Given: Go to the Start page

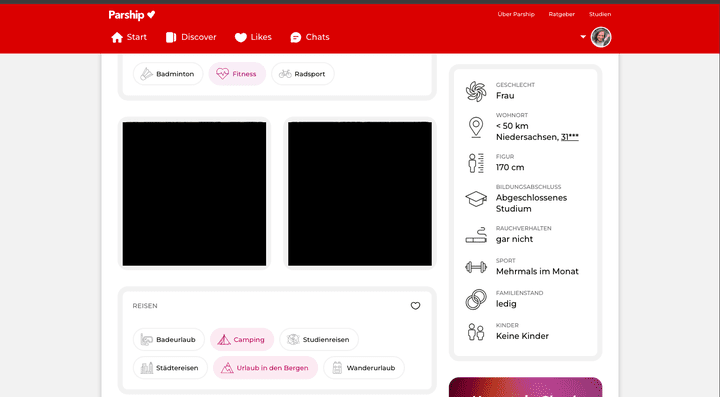Looking at the screenshot, I should (x=129, y=37).
